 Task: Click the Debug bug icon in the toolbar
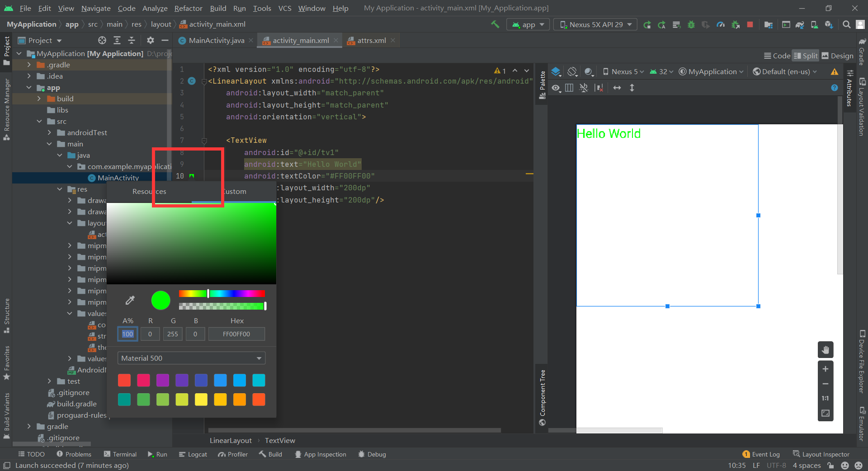[691, 24]
